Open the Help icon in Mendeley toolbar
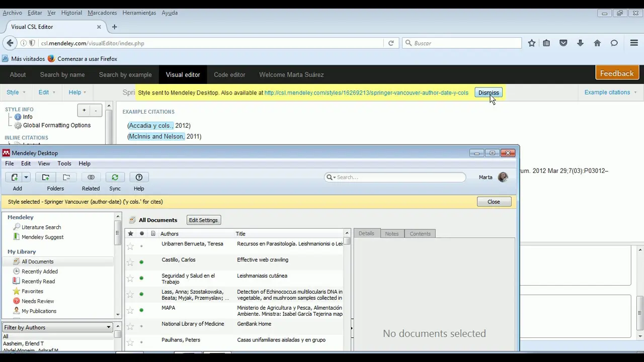644x362 pixels. (139, 177)
